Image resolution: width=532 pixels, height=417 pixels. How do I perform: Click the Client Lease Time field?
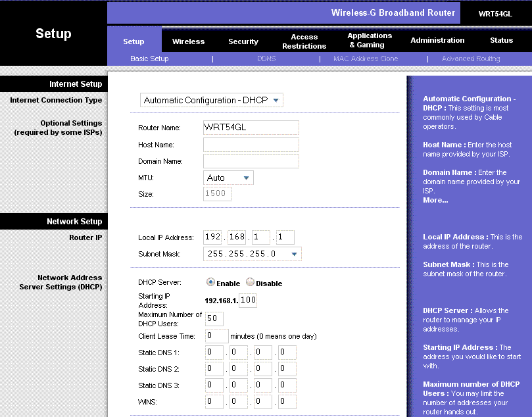(217, 336)
